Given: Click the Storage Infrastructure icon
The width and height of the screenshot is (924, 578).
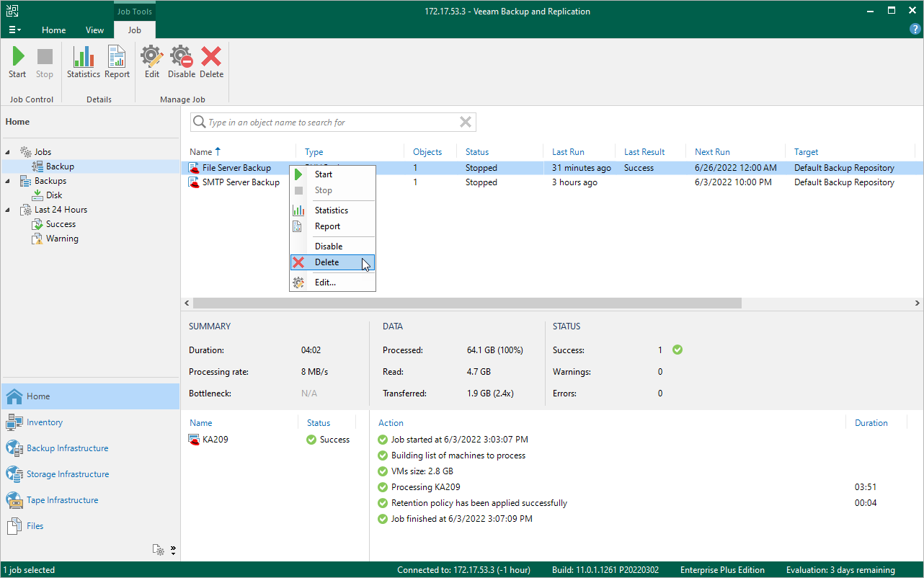Looking at the screenshot, I should 14,474.
